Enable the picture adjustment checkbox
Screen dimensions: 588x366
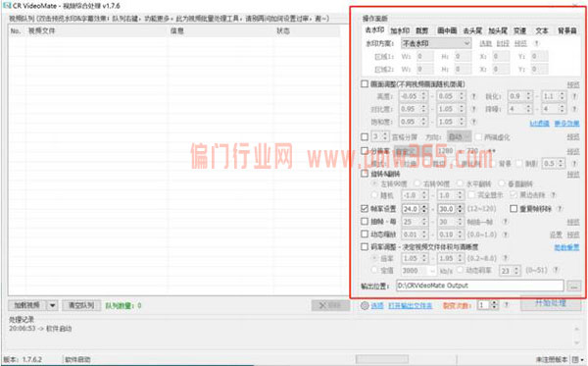(365, 83)
